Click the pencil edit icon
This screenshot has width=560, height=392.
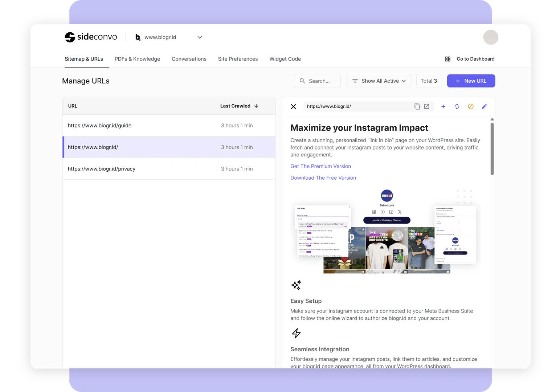[x=484, y=106]
